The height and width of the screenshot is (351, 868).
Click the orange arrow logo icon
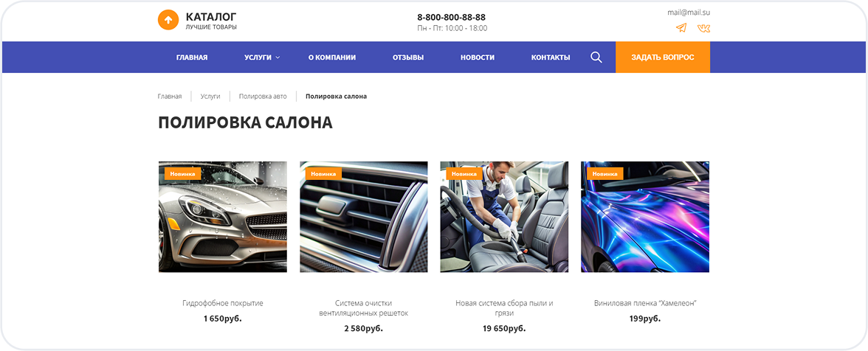coord(168,20)
